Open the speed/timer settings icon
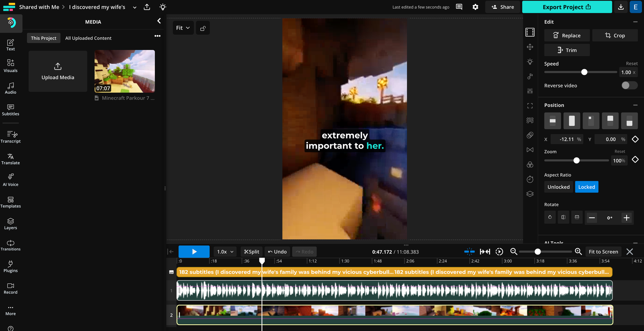 click(x=530, y=179)
